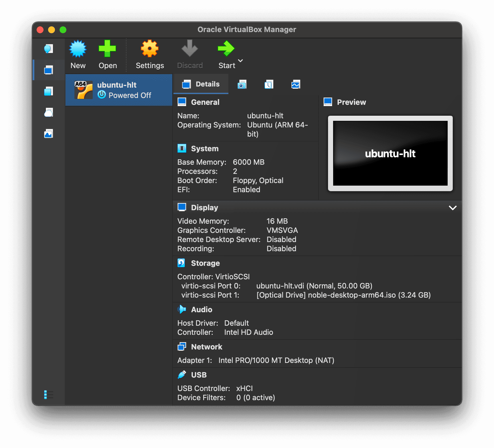The width and height of the screenshot is (494, 448).
Task: Click the noble-desktop-arm64.iso optical drive entry
Action: pos(344,295)
